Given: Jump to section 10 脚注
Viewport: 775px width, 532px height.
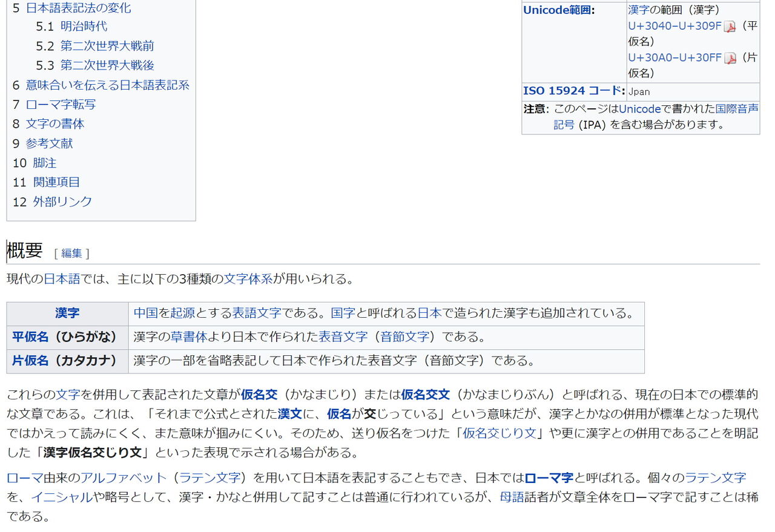Looking at the screenshot, I should [35, 163].
